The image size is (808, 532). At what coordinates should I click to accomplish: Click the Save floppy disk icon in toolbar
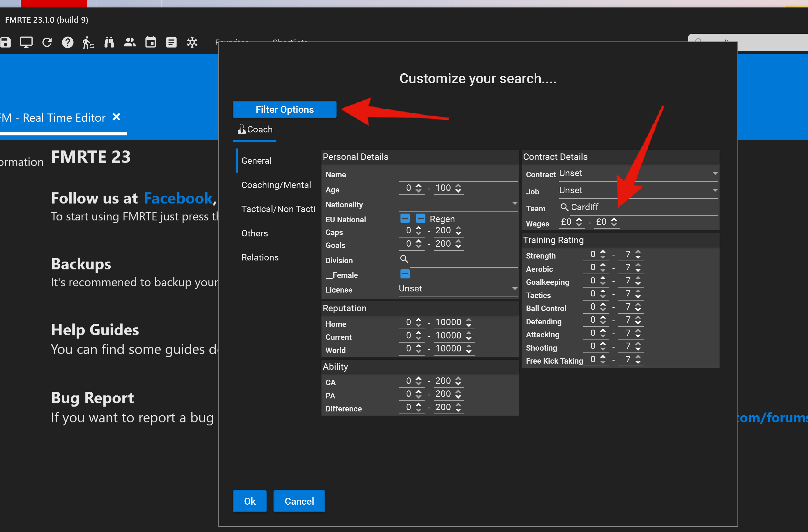(x=6, y=42)
